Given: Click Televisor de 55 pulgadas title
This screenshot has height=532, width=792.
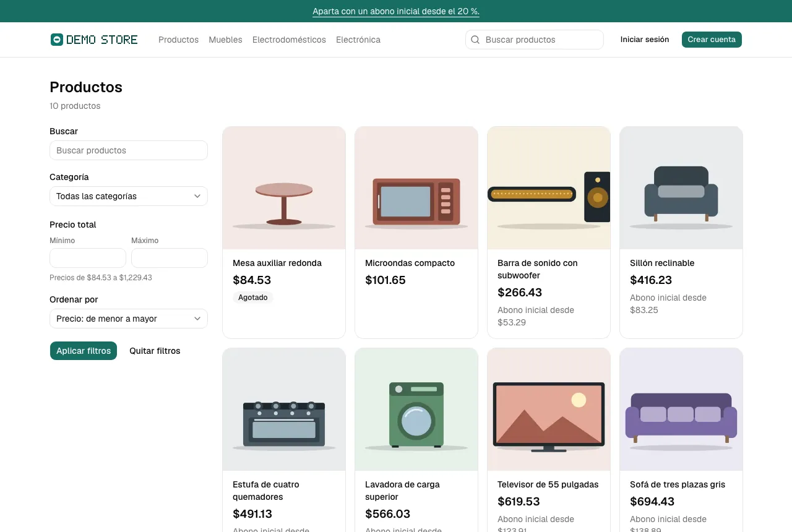Looking at the screenshot, I should tap(548, 484).
